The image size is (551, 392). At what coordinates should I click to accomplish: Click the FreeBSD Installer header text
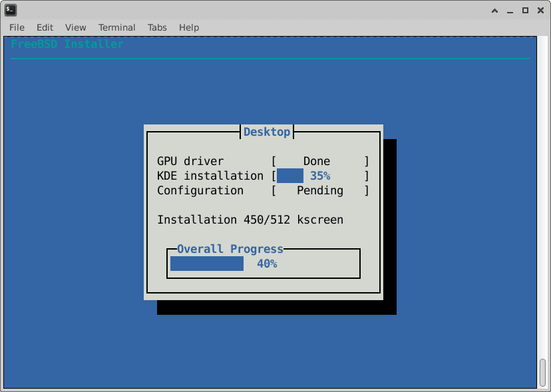click(x=65, y=44)
